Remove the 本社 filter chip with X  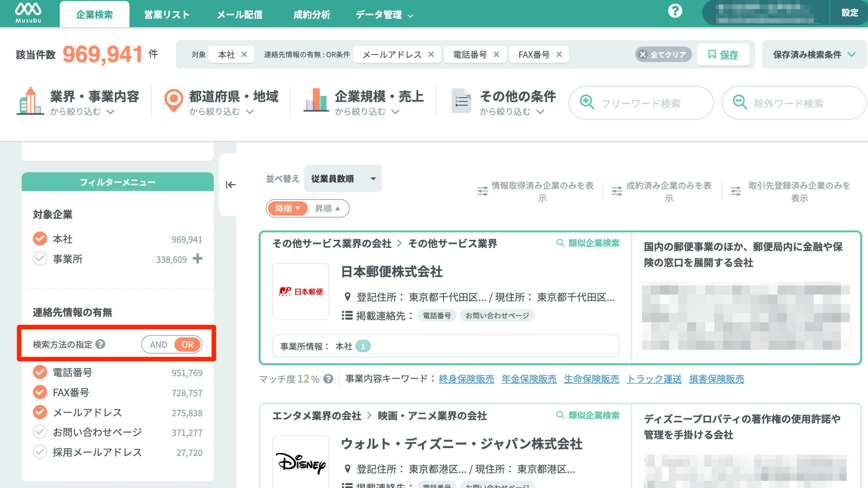pos(245,54)
